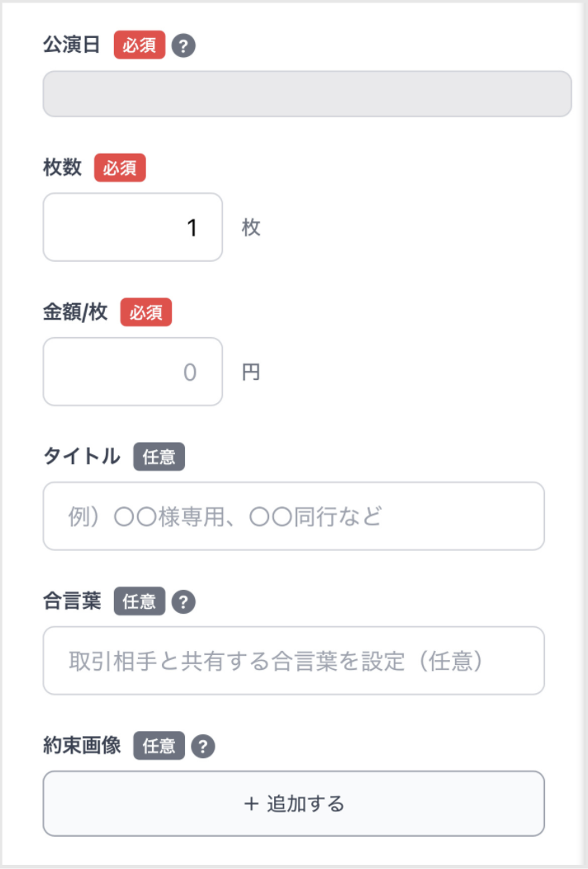
Task: Select the 合言葉 passphrase input field
Action: (294, 661)
